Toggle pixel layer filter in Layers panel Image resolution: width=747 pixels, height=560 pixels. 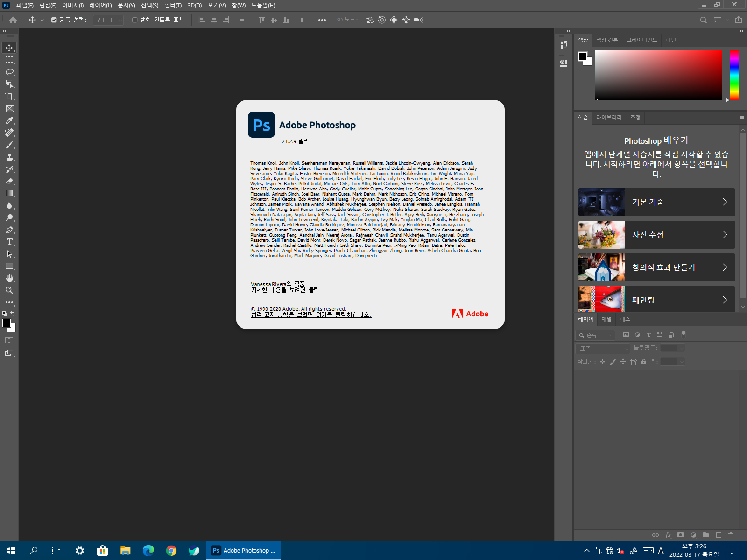(x=626, y=335)
